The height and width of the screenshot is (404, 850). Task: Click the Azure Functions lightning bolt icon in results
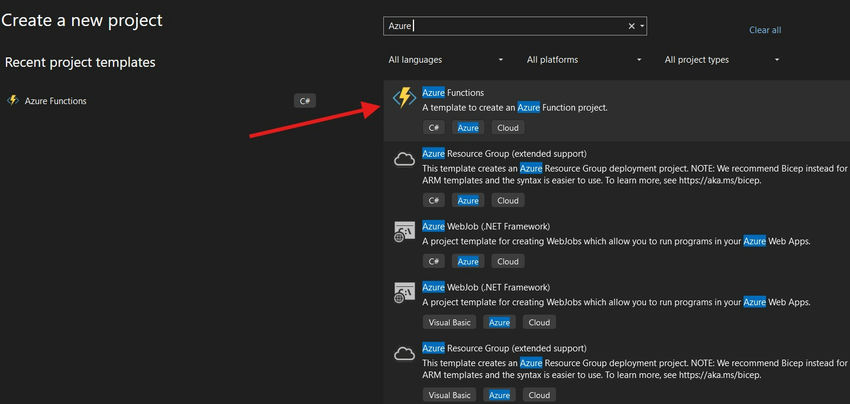[x=404, y=98]
